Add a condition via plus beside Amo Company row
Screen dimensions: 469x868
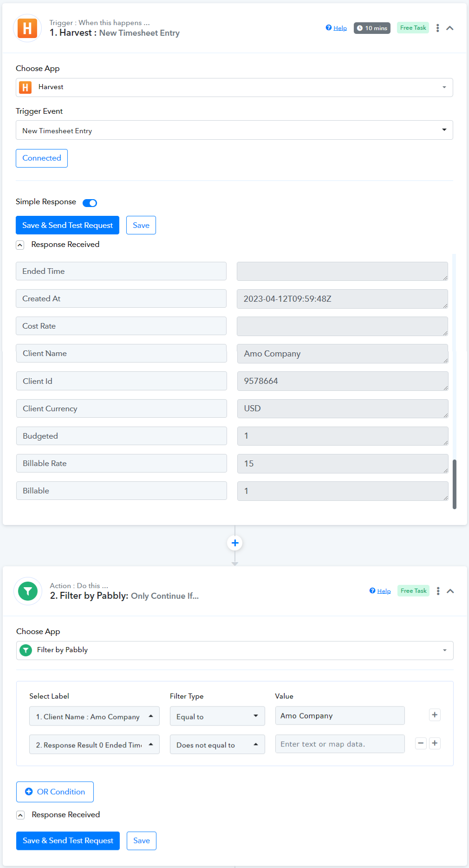435,715
